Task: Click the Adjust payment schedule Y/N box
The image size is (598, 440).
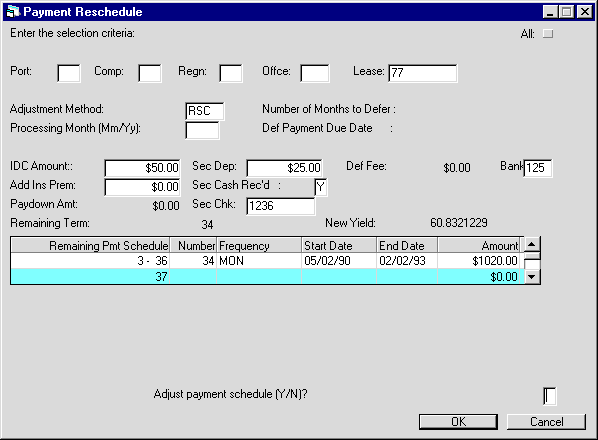Action: 550,396
